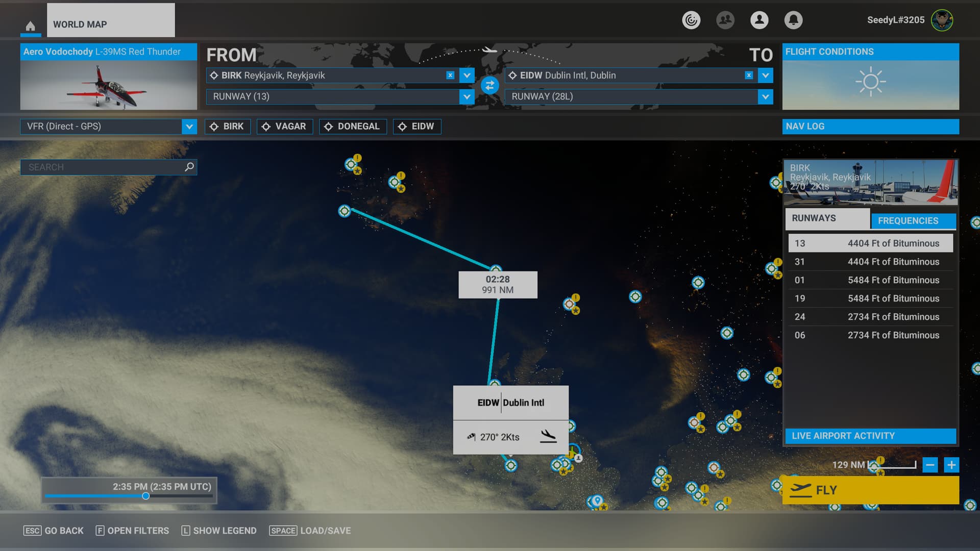Viewport: 980px width, 551px height.
Task: Select the VAGAR waypoint chip
Action: pos(284,127)
